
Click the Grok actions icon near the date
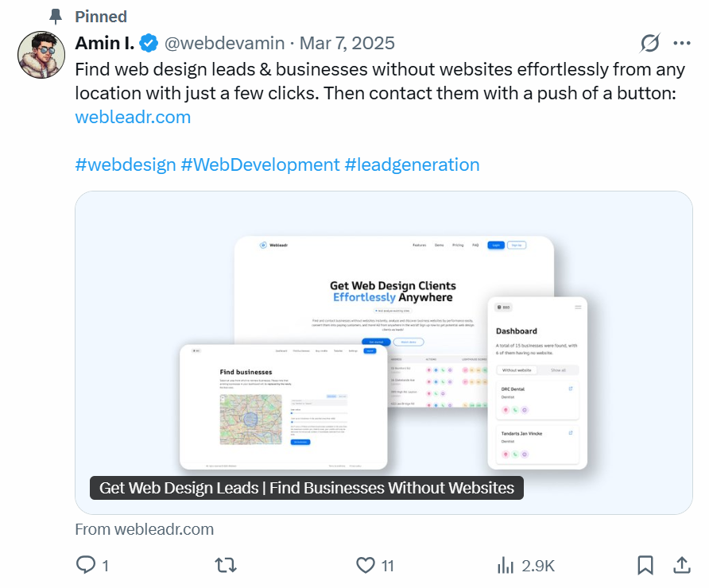(x=649, y=43)
